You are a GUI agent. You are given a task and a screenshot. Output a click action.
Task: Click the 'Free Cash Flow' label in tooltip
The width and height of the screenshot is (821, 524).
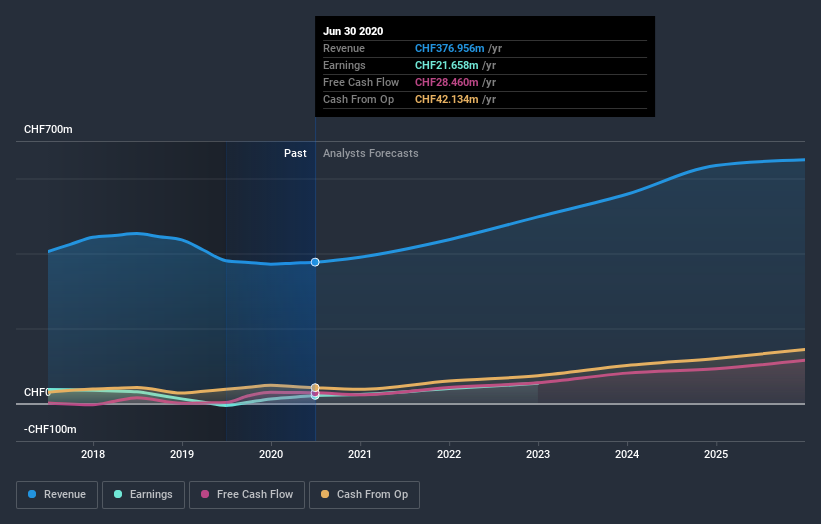click(361, 82)
